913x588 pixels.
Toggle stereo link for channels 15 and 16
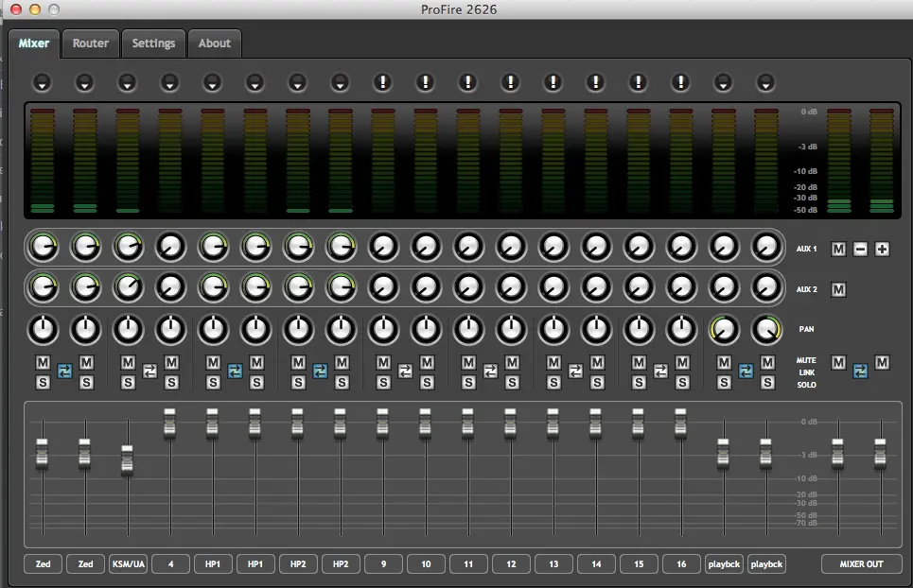pyautogui.click(x=660, y=371)
